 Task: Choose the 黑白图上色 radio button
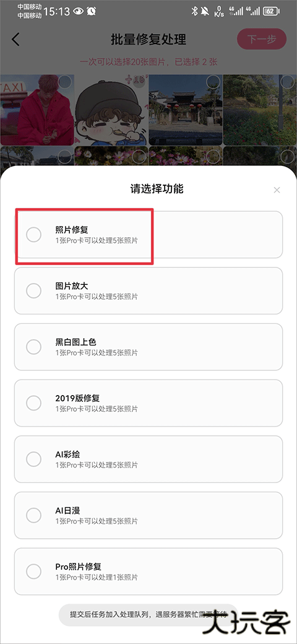click(33, 347)
